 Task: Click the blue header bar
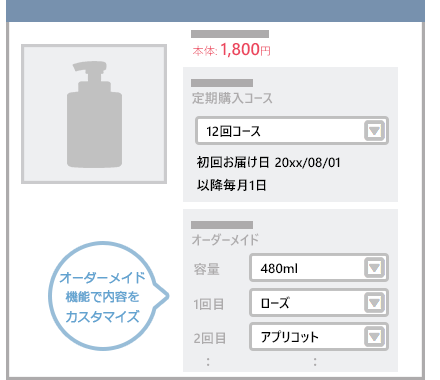215,11
